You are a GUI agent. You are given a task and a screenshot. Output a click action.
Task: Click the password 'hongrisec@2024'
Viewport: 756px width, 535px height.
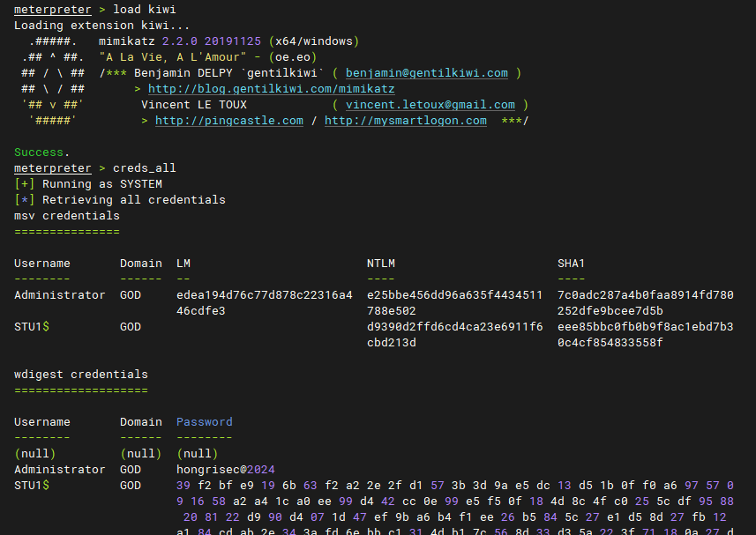point(226,470)
